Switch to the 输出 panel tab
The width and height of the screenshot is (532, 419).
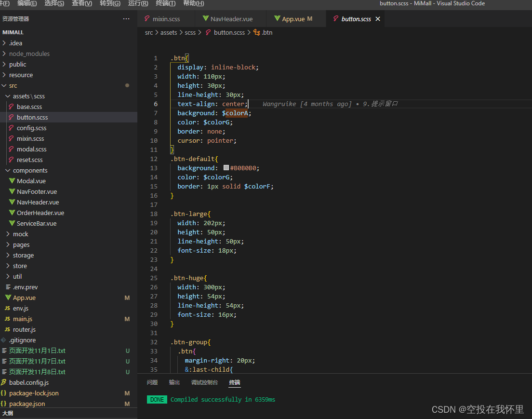[174, 382]
